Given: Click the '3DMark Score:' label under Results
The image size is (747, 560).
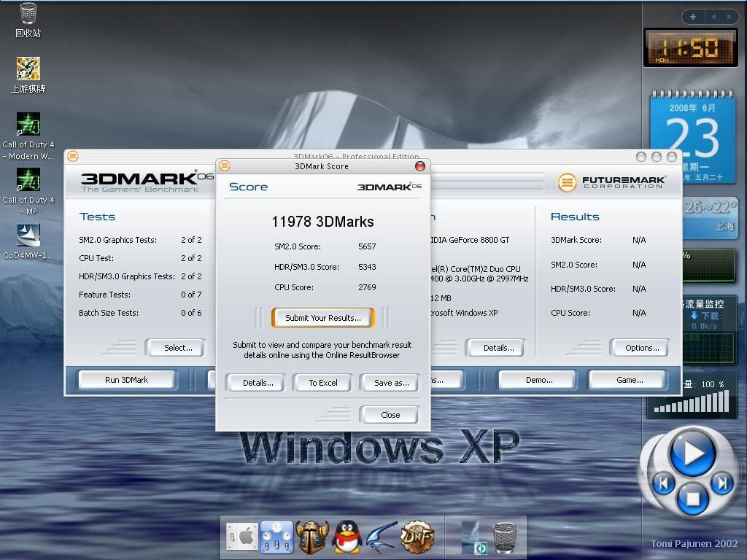Looking at the screenshot, I should click(x=576, y=240).
